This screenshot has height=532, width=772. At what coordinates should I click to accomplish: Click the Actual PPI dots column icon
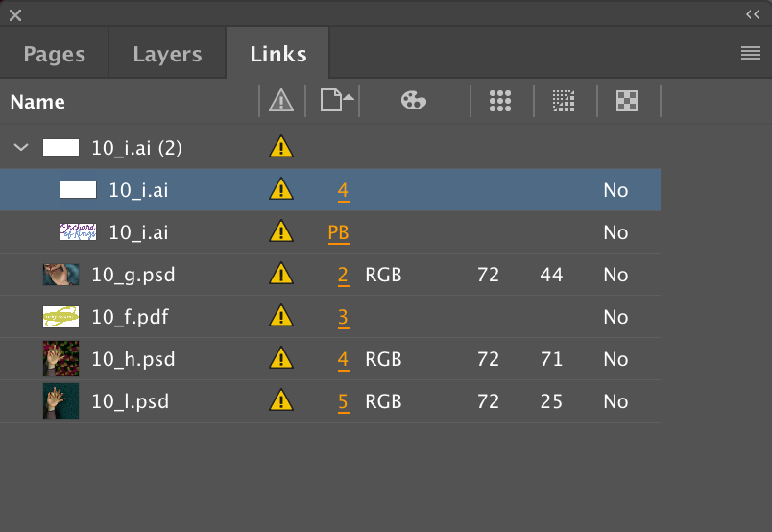500,101
